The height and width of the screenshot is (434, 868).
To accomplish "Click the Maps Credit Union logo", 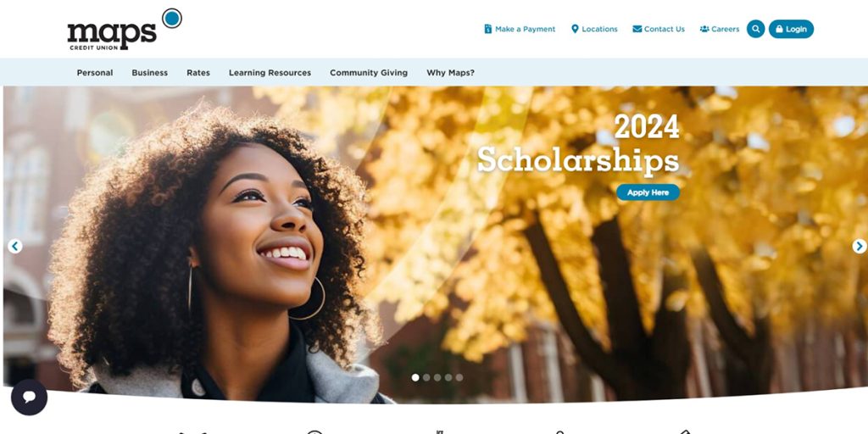I will pos(125,30).
